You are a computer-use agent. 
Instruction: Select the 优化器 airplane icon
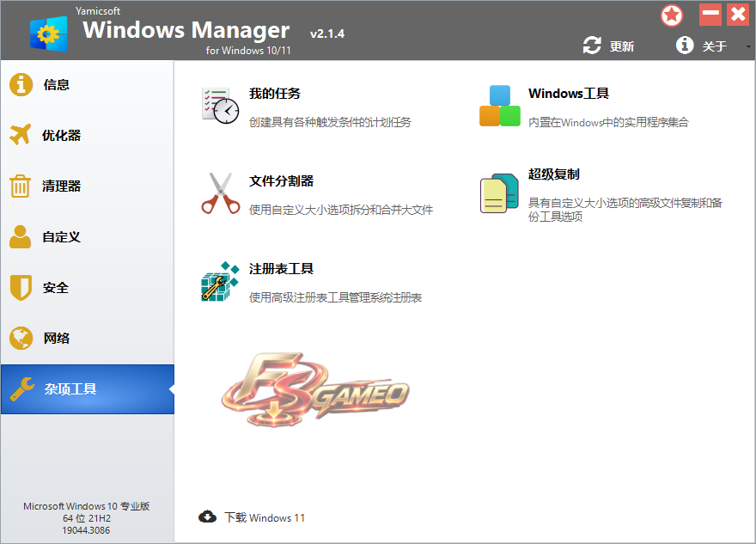(21, 135)
